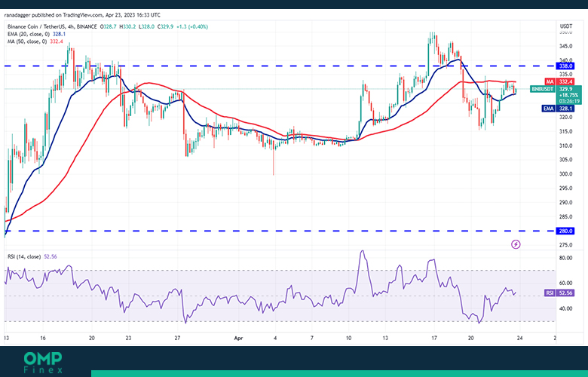Click the +1.3 (+0.40%) change value
588x377 pixels.
pos(192,26)
